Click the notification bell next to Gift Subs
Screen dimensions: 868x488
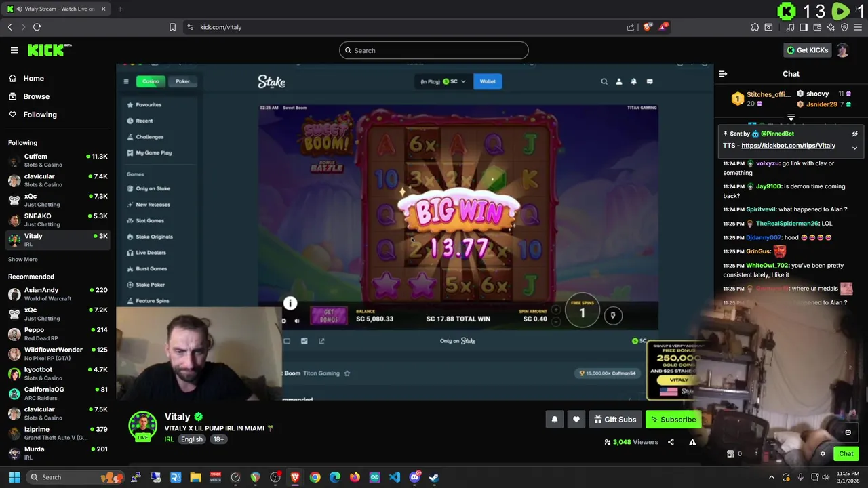pos(554,420)
